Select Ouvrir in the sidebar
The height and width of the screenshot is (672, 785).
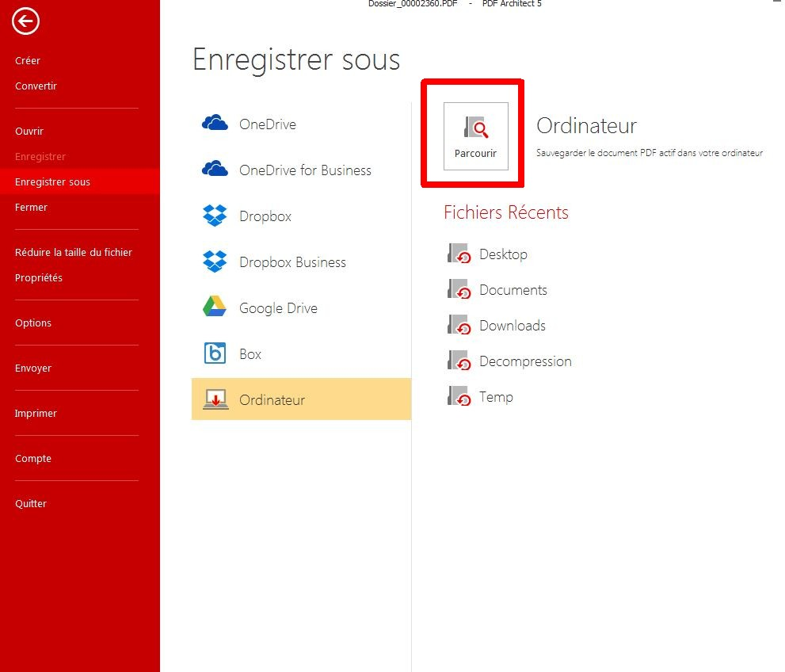[x=29, y=132]
